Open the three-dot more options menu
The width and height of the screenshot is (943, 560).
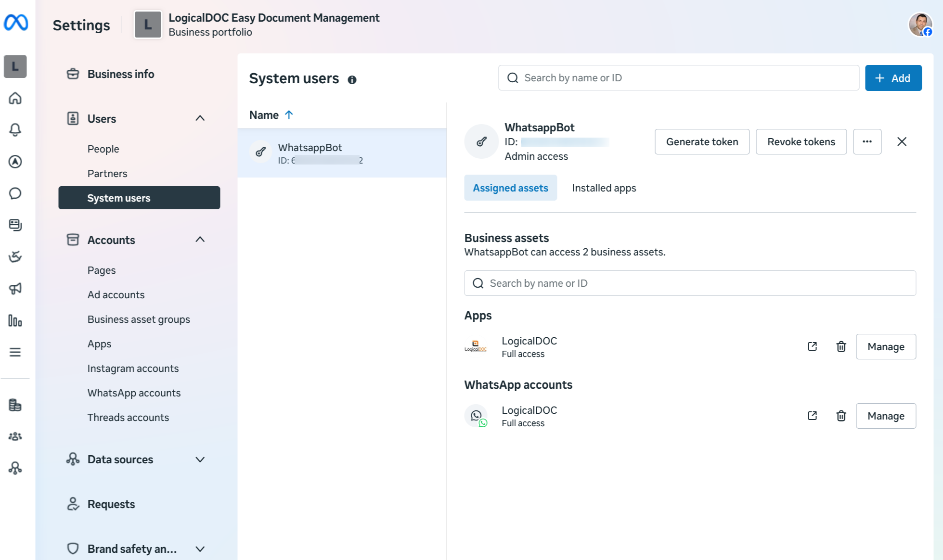click(867, 141)
